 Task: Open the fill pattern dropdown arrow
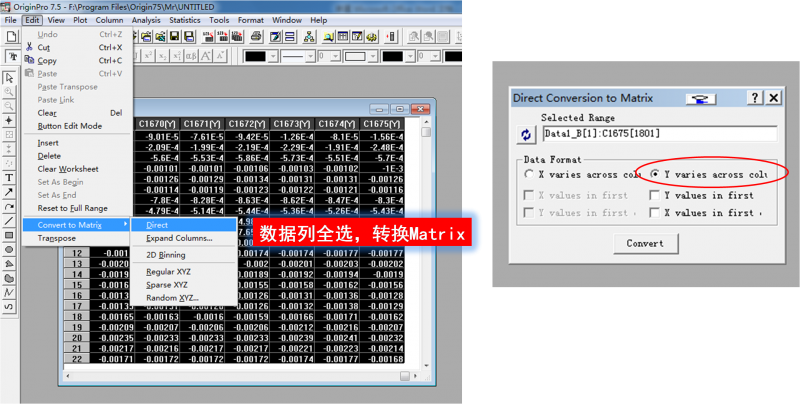tap(373, 56)
